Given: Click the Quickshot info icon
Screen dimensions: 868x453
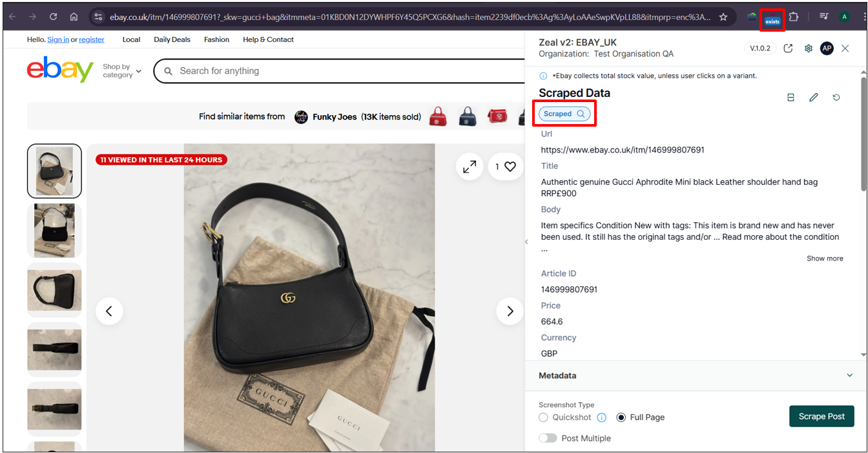Looking at the screenshot, I should tap(601, 417).
